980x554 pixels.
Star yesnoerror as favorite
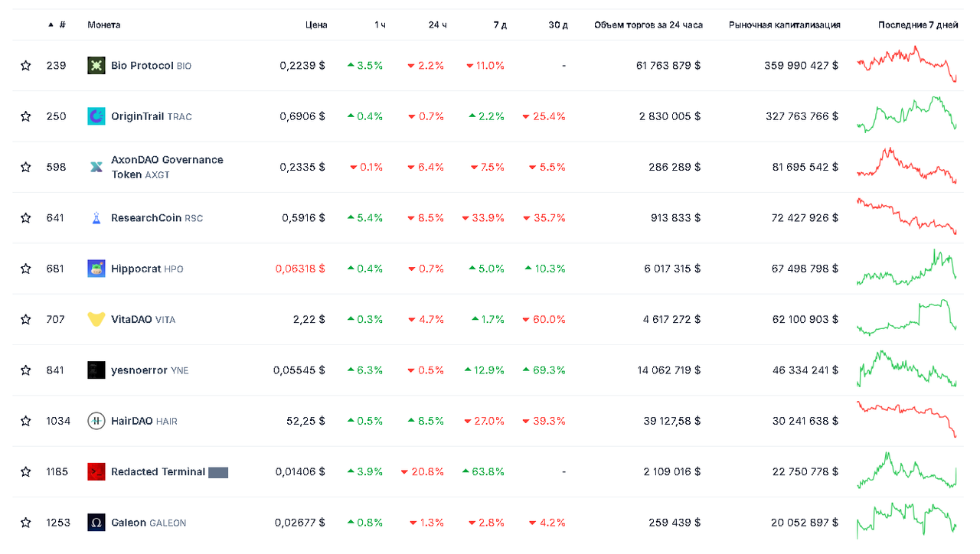point(26,370)
